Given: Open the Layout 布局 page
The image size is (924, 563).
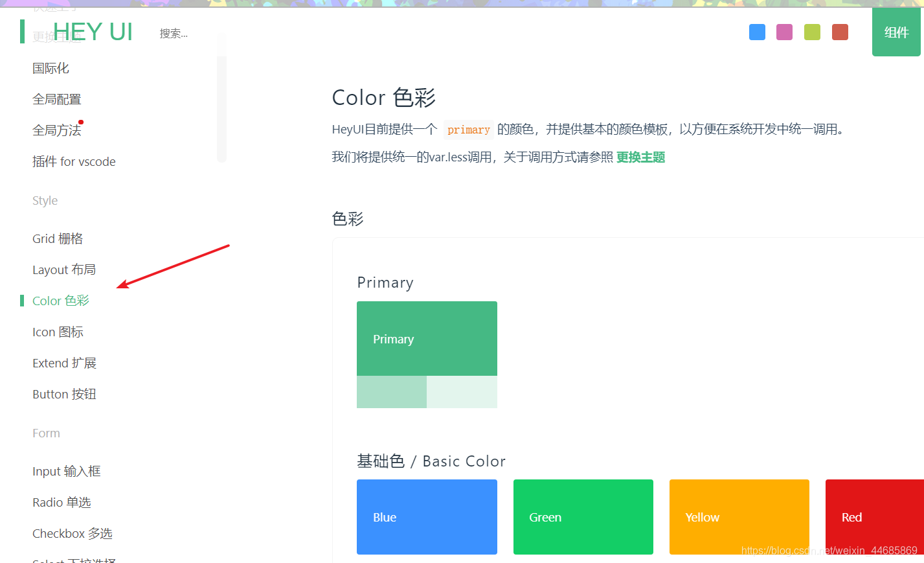Looking at the screenshot, I should tap(63, 269).
